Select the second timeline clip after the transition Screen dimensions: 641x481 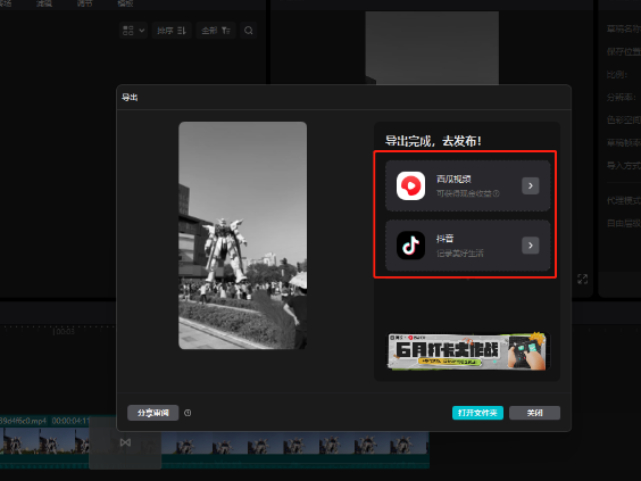coord(295,449)
